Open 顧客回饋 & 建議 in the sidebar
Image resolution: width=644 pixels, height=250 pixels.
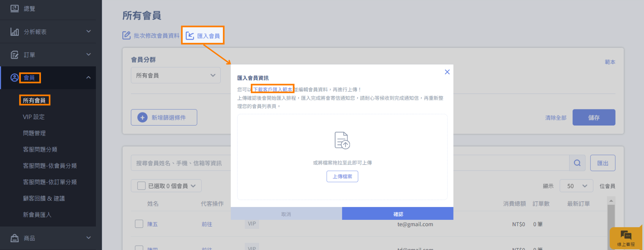coord(44,198)
